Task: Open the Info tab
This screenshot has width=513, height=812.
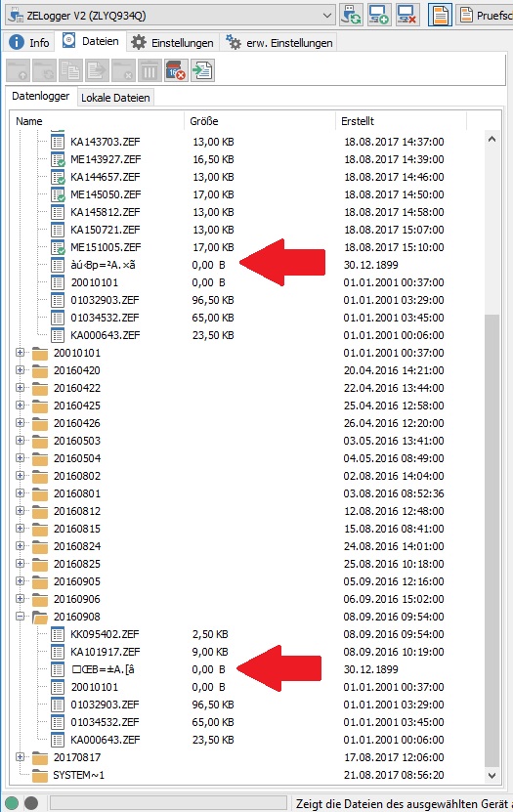Action: click(x=29, y=42)
